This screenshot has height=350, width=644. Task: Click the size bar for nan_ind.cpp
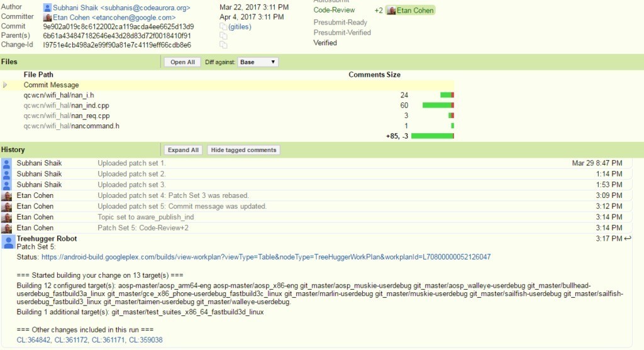(438, 106)
